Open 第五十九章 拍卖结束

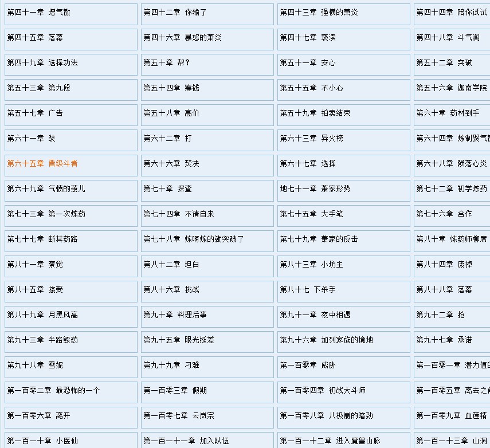315,113
